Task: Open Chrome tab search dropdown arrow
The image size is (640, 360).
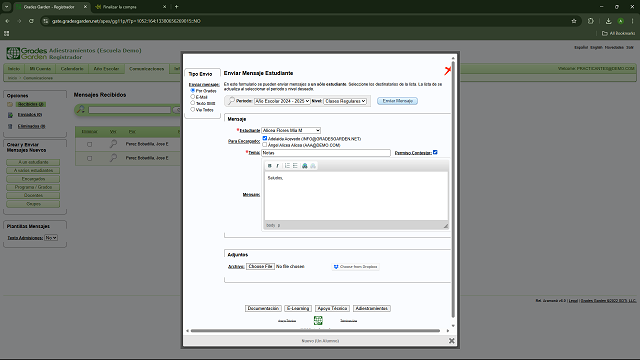Action: [x=7, y=7]
